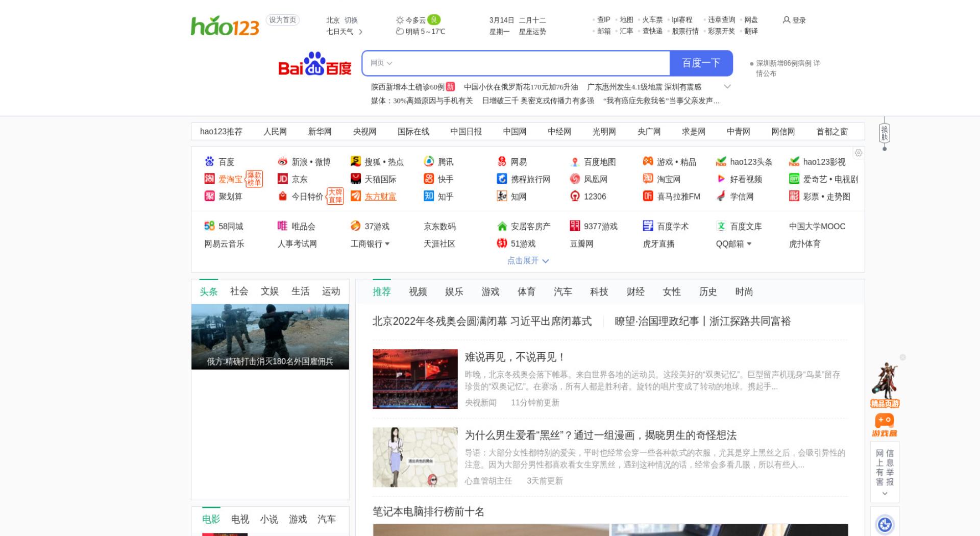
Task: Select the 文娱 news tab
Action: click(269, 291)
